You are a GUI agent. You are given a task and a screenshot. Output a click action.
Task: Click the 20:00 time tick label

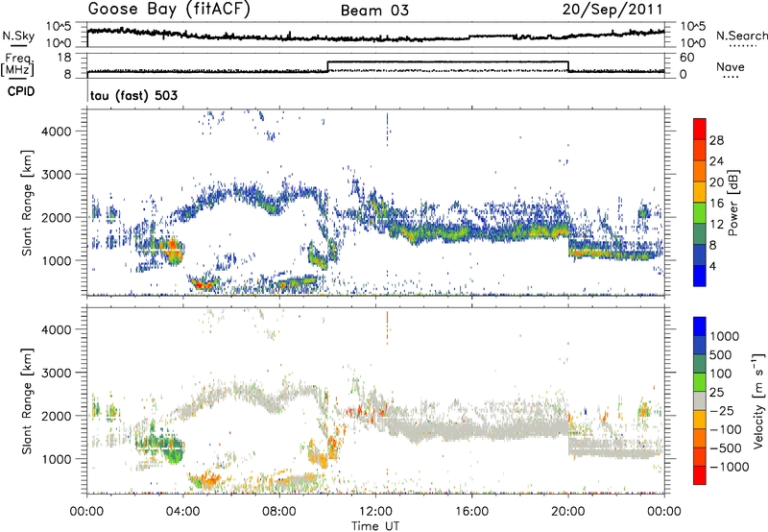[x=568, y=512]
